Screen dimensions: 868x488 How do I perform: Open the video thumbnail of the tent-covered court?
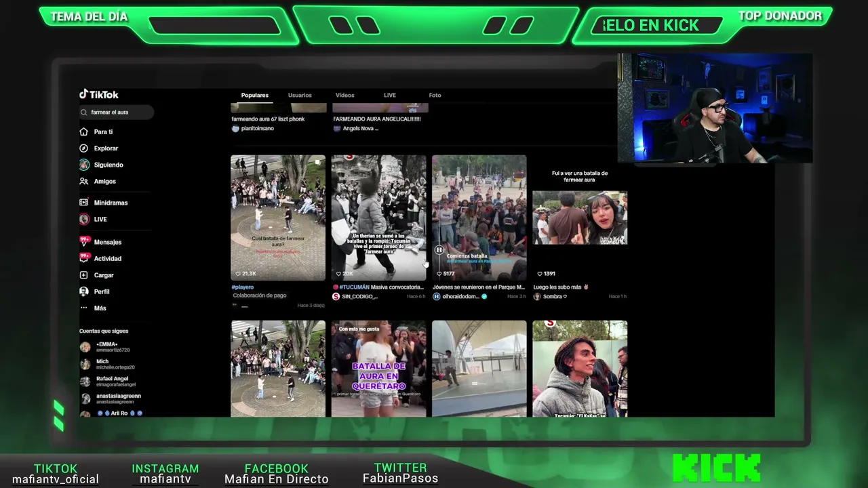(479, 369)
